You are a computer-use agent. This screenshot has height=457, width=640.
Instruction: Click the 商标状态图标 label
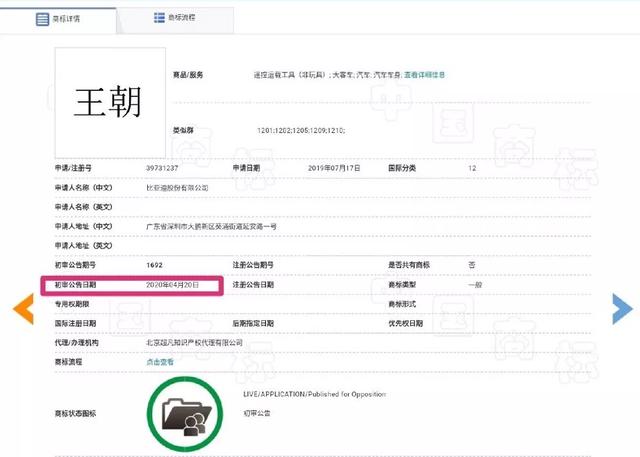(76, 414)
